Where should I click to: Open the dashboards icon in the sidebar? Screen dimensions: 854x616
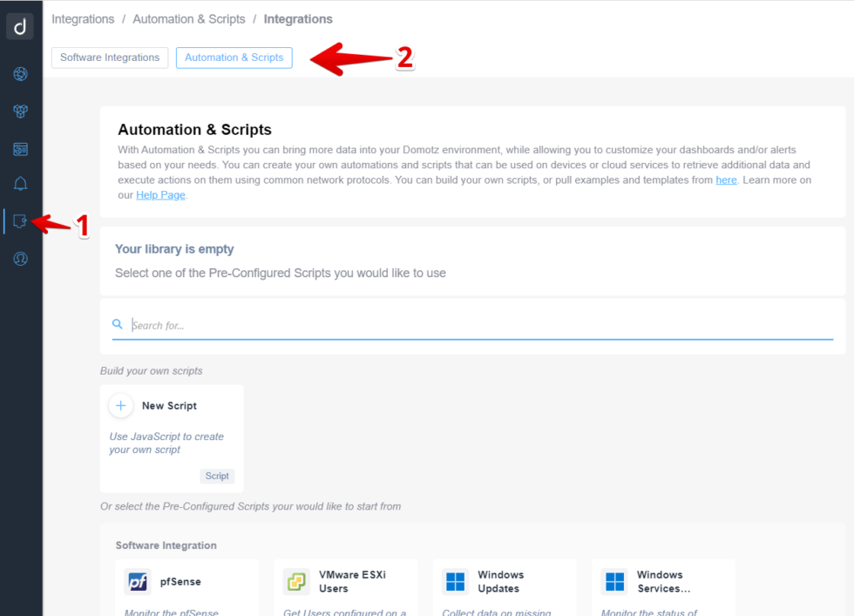(20, 147)
